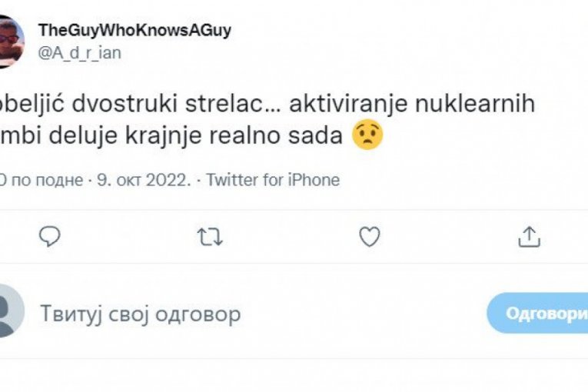Like the tweet with the heart icon
This screenshot has height=392, width=588.
(370, 238)
